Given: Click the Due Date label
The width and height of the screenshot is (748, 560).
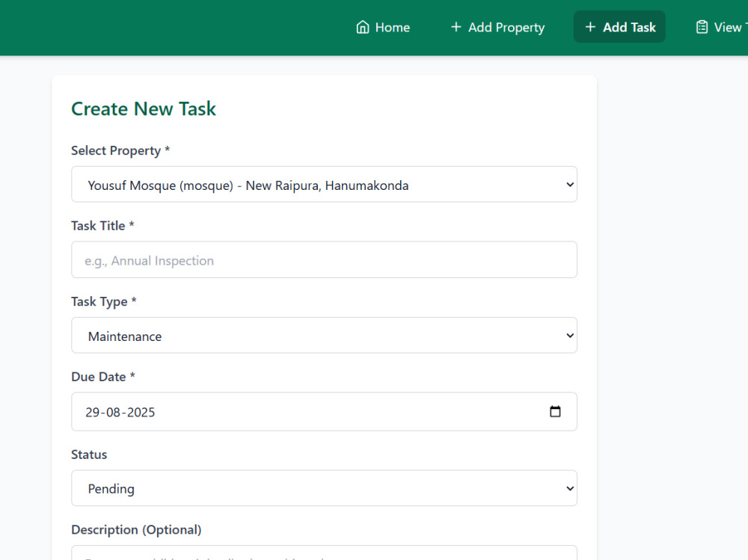Looking at the screenshot, I should click(x=103, y=377).
